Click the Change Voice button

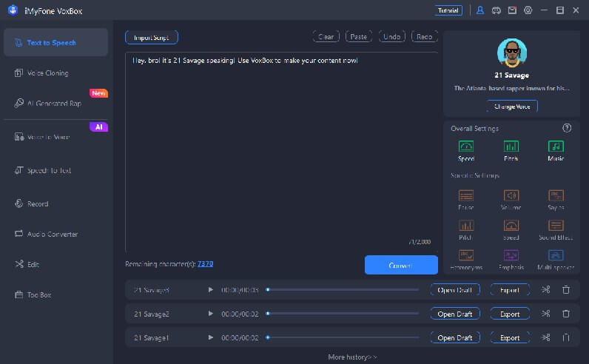[512, 107]
